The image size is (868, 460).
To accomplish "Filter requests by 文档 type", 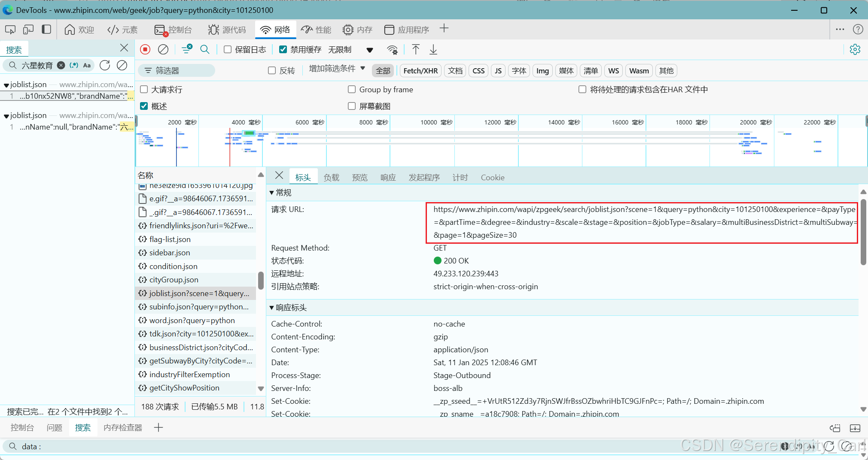I will (x=455, y=71).
